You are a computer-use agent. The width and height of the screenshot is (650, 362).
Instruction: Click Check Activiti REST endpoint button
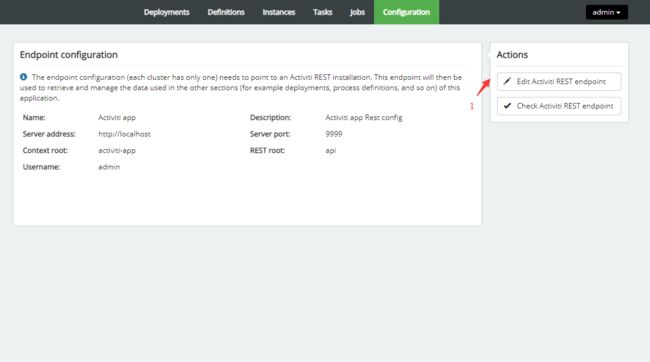[x=559, y=106]
